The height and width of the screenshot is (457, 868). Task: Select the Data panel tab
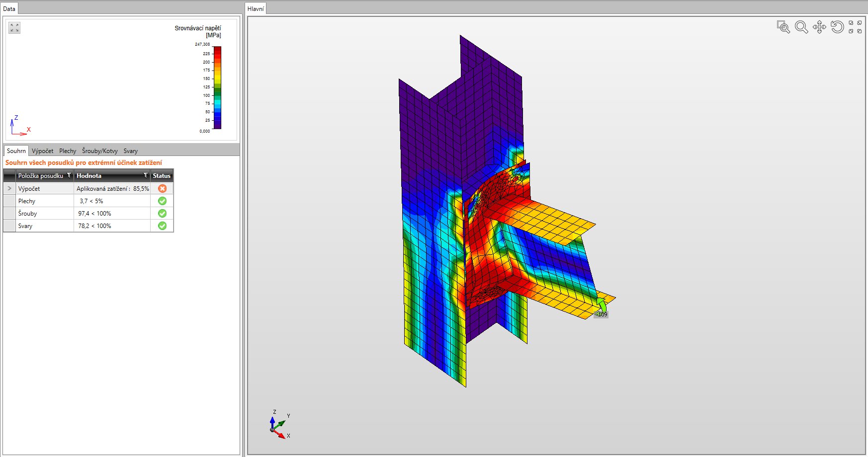tap(9, 8)
